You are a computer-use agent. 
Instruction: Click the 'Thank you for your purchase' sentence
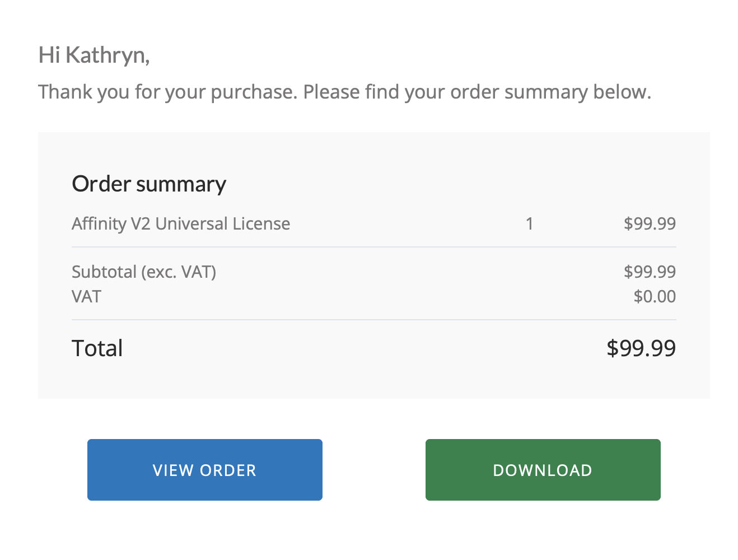tap(167, 92)
